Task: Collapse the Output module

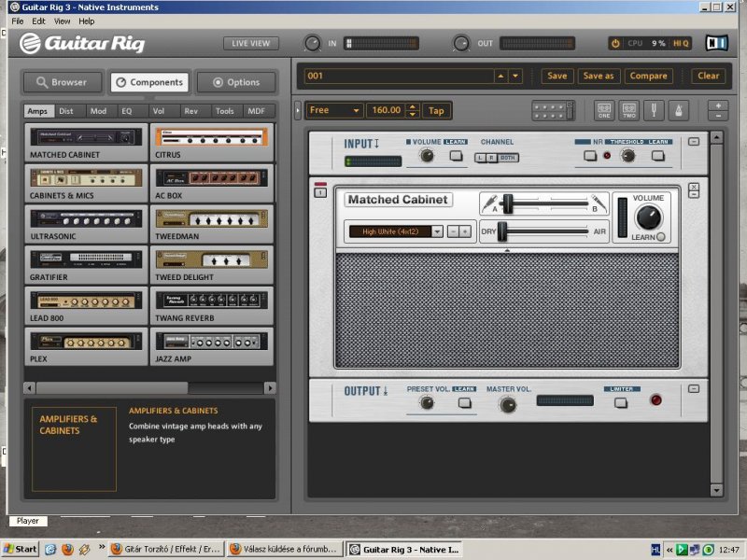Action: 694,389
